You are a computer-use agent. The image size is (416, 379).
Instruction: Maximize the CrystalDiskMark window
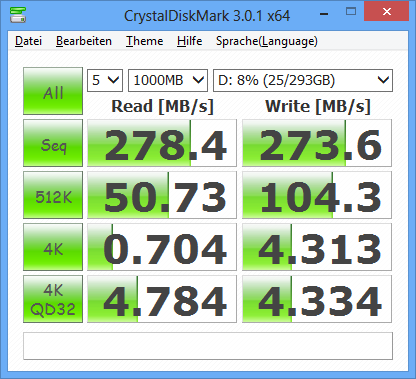(351, 12)
